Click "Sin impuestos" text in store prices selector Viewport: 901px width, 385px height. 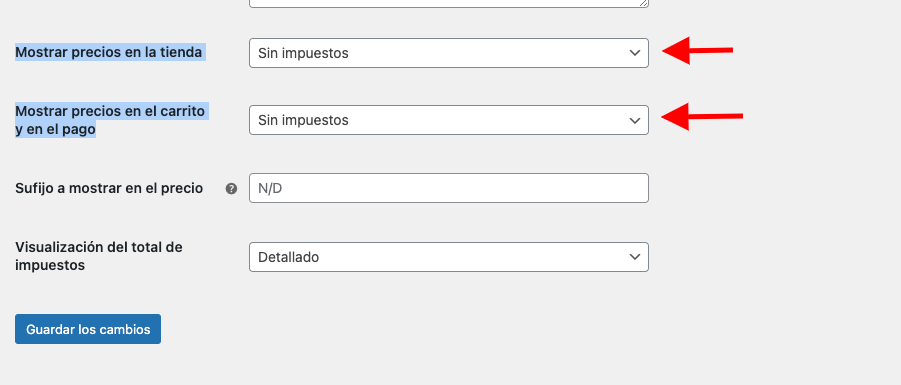click(303, 53)
